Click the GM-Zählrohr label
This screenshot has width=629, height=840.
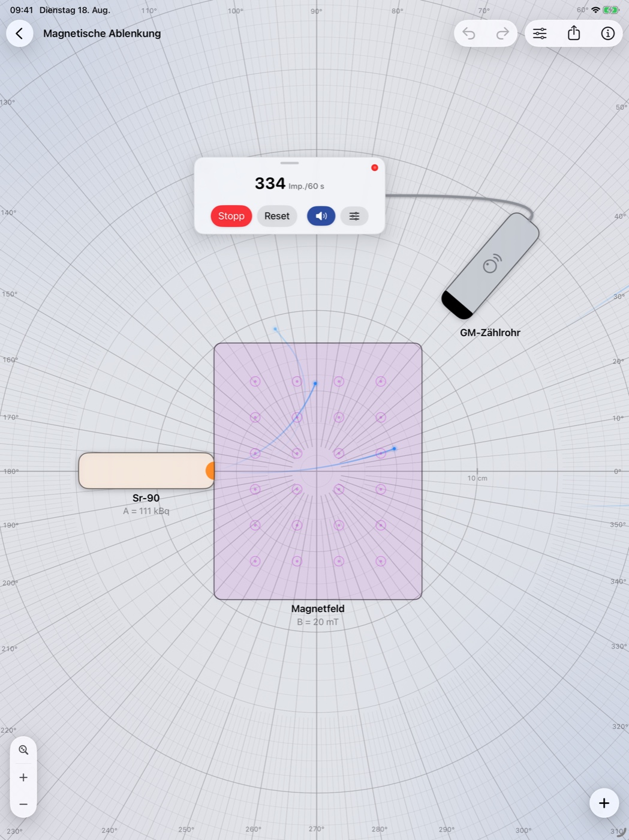click(x=490, y=332)
